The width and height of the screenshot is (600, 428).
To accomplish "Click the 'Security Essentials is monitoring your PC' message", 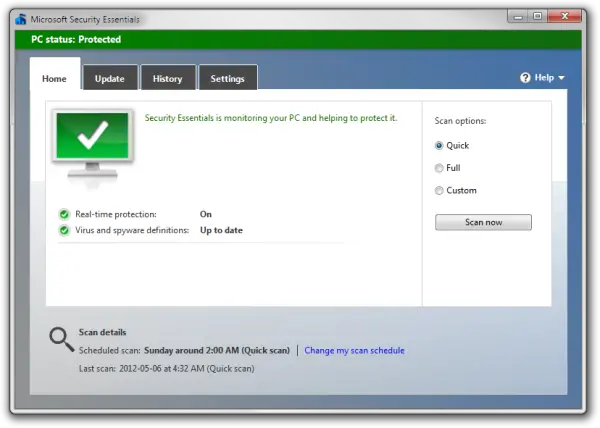I will tap(271, 118).
